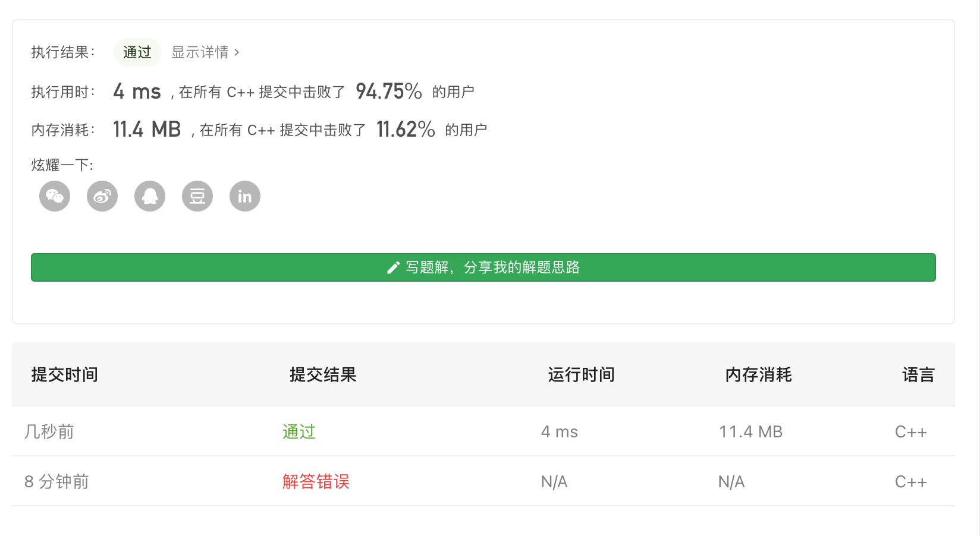Share result via Weibo icon
The height and width of the screenshot is (536, 980).
[102, 196]
